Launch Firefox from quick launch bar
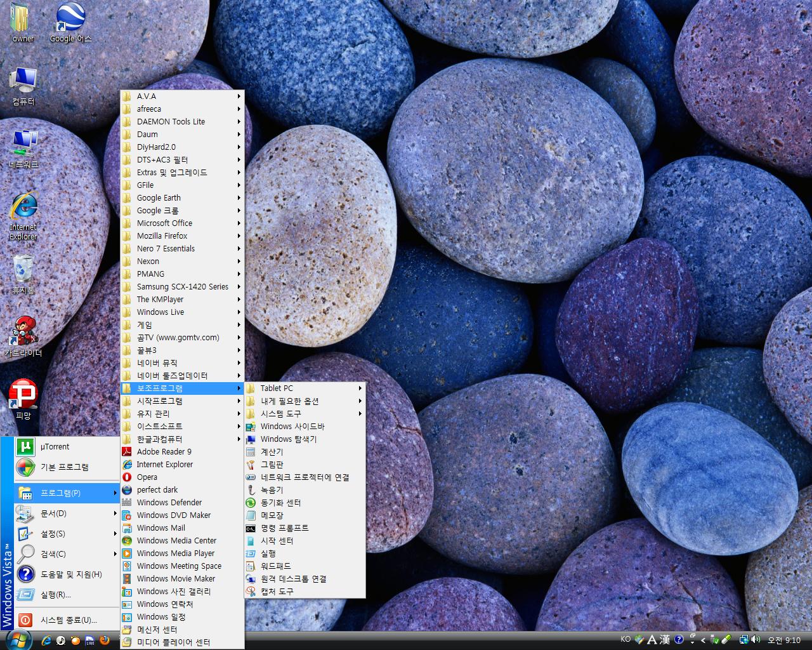Viewport: 812px width, 650px height. coord(105,640)
